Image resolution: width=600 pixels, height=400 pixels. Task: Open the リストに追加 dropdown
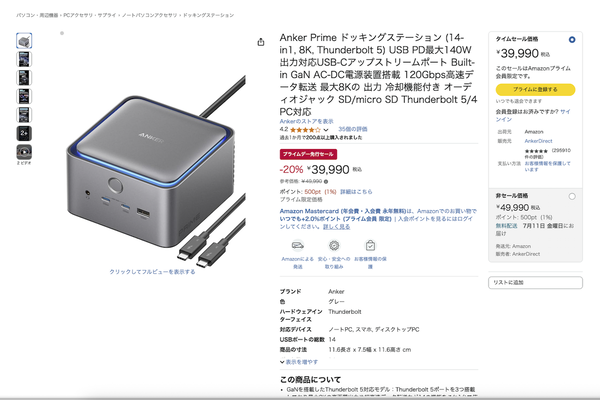point(535,282)
